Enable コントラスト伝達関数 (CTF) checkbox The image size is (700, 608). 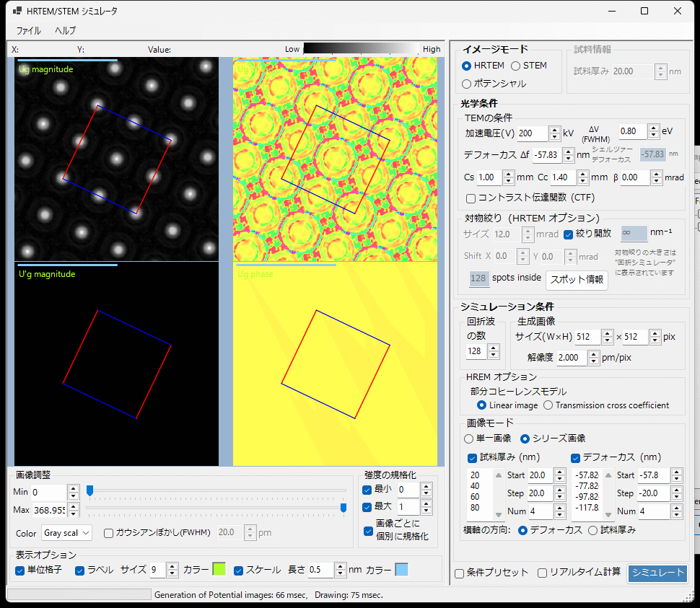point(470,197)
